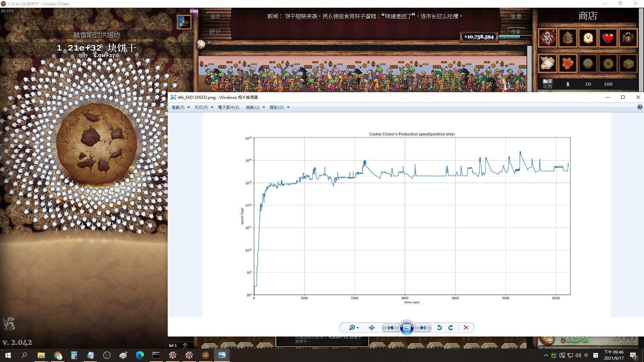Screen dimensions: 644x362
Task: Delete the image with red X
Action: (x=466, y=327)
